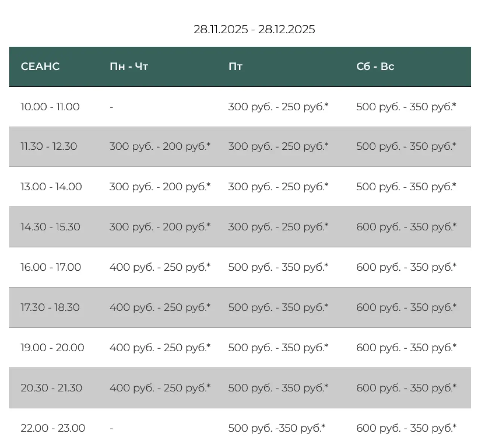Select the Пн - Чт column header
This screenshot has height=448, width=478.
click(129, 66)
